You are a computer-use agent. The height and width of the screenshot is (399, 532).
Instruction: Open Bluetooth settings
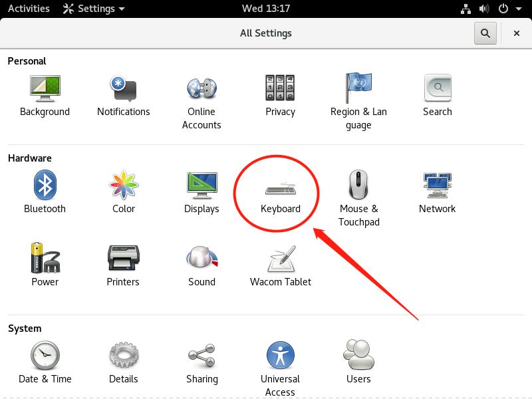coord(45,192)
